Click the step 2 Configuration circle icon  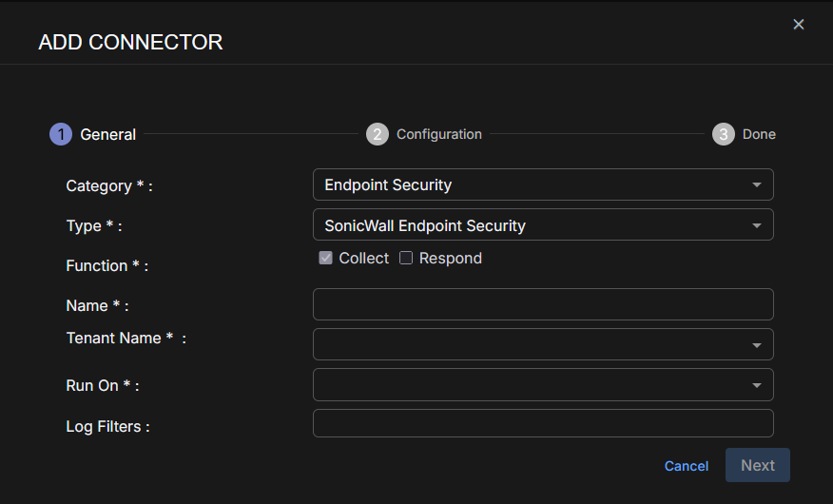(x=378, y=134)
